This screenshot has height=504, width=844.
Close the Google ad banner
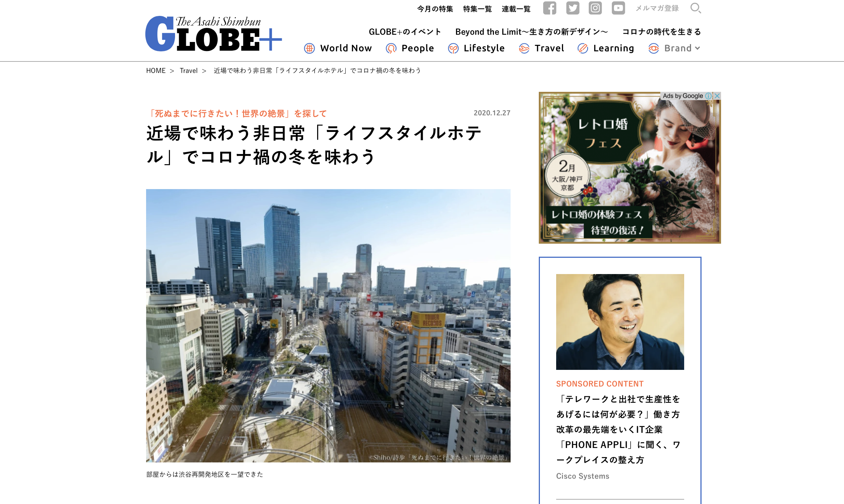pyautogui.click(x=717, y=96)
